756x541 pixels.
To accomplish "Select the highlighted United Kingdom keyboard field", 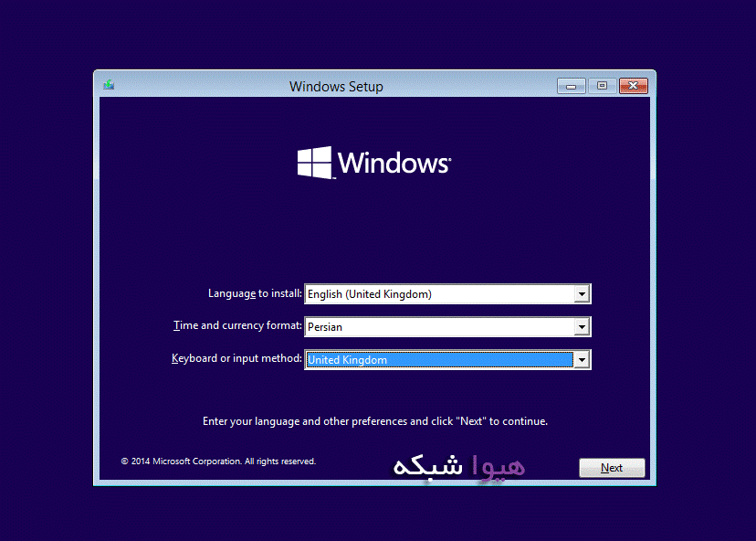I will [447, 359].
